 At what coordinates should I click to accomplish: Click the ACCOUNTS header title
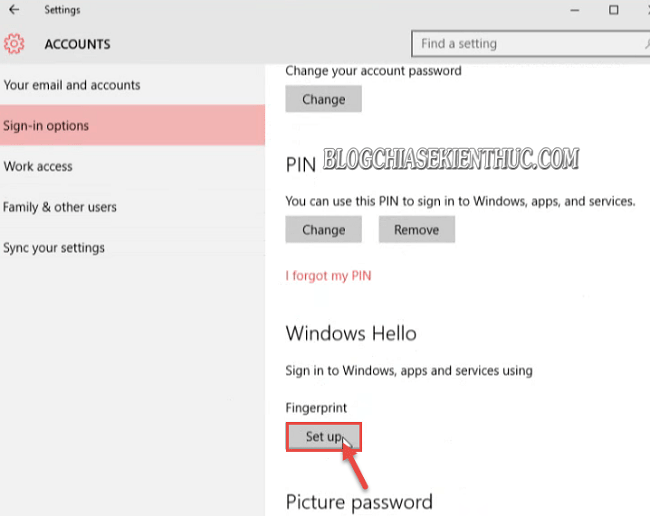click(78, 44)
